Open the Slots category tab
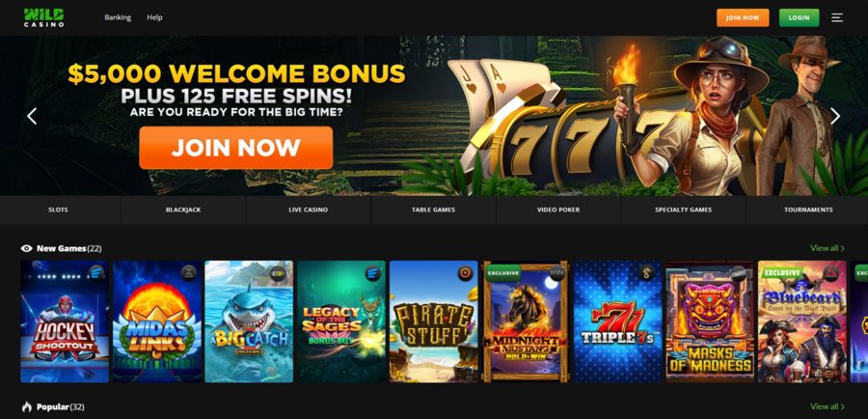This screenshot has width=868, height=419. pyautogui.click(x=58, y=210)
